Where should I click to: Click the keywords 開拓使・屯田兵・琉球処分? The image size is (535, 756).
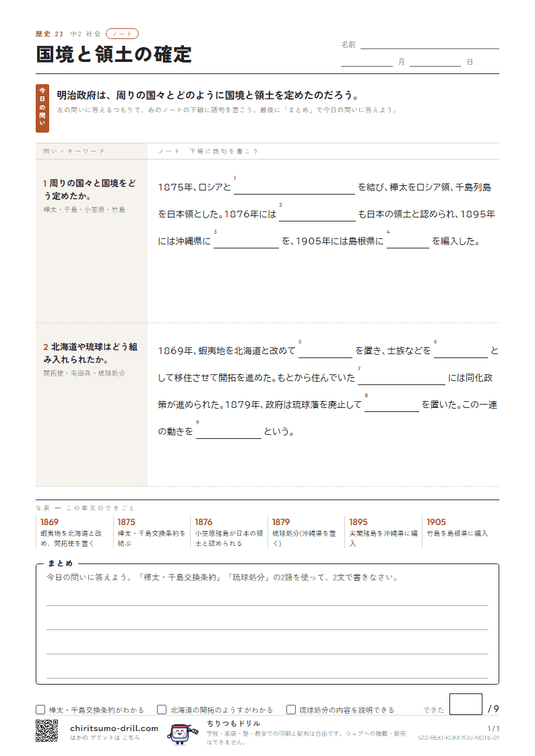pyautogui.click(x=84, y=373)
